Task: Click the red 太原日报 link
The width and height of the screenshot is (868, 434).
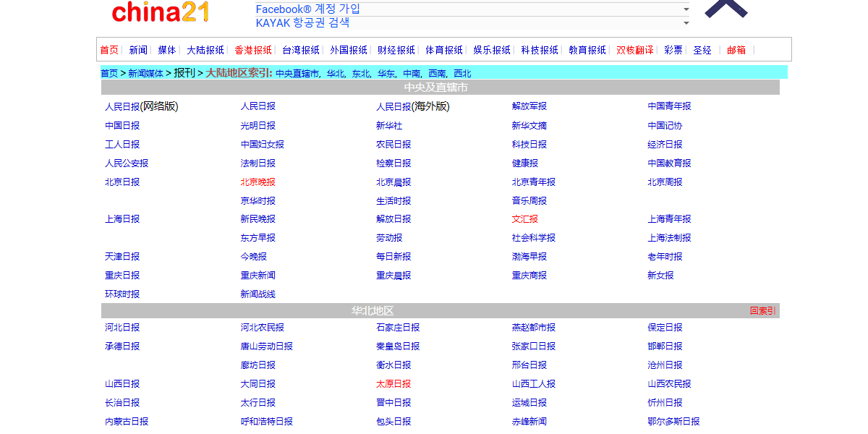Action: (x=393, y=383)
